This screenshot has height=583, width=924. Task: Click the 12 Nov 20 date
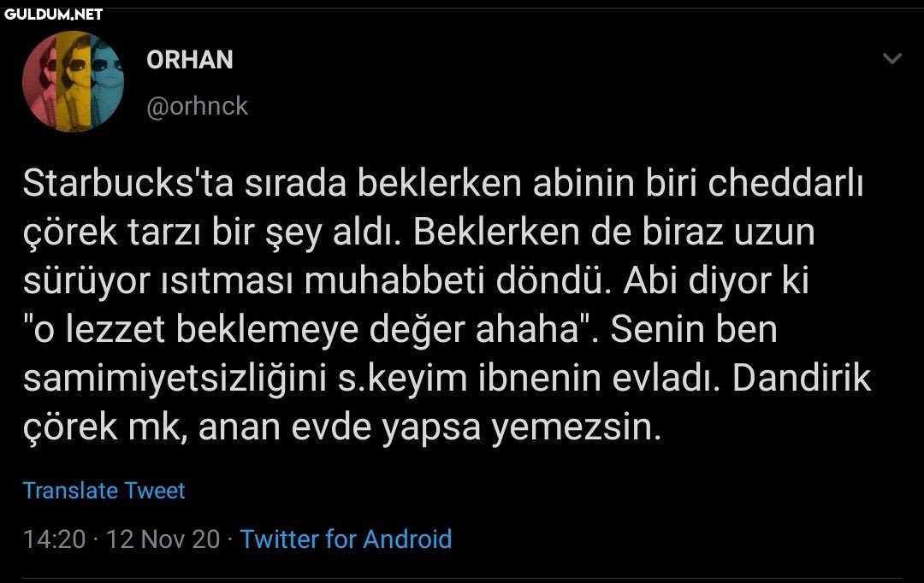[162, 539]
